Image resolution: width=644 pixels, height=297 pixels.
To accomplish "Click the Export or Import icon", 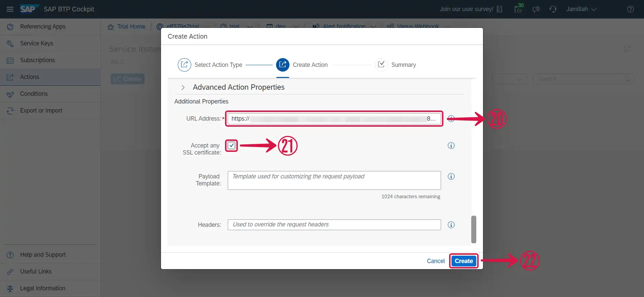I will 10,111.
